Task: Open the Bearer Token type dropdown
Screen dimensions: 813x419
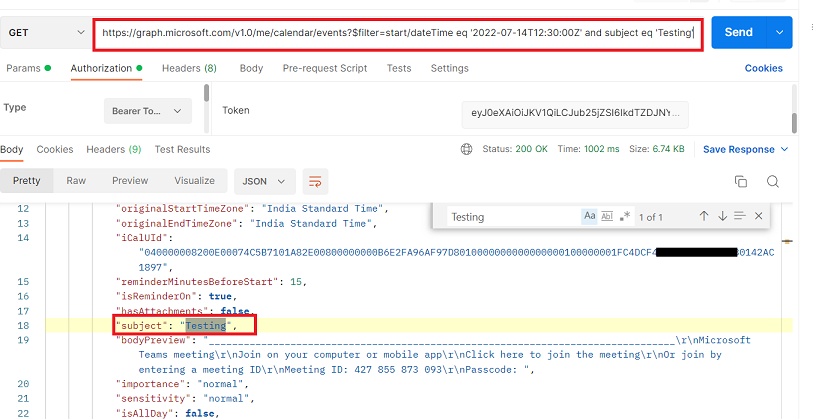Action: click(x=148, y=111)
